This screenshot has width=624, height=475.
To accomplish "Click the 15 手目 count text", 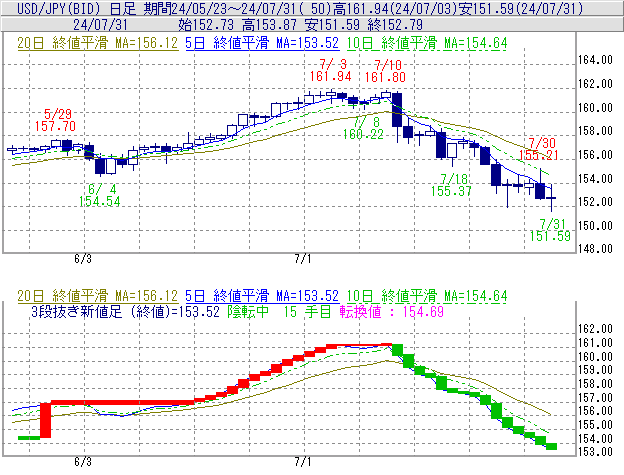I will [307, 311].
